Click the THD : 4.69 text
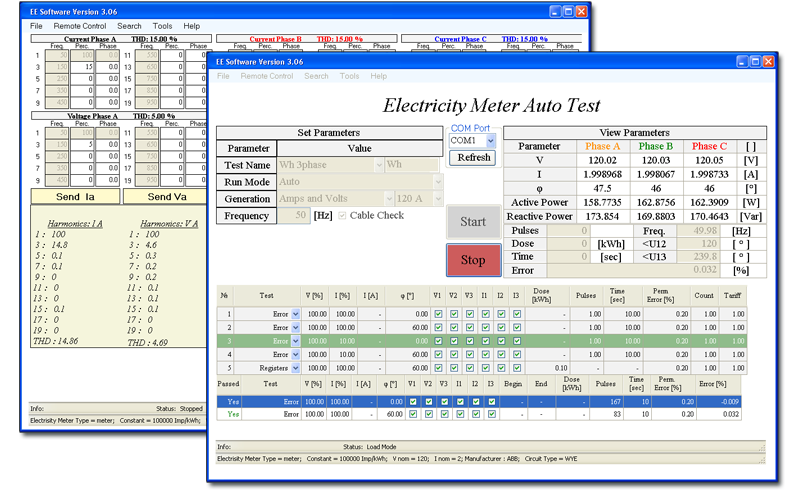The image size is (800, 492). click(x=147, y=342)
